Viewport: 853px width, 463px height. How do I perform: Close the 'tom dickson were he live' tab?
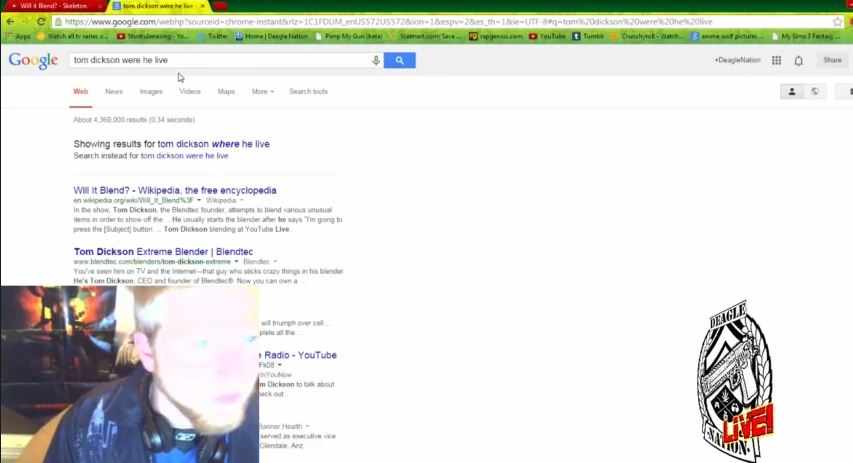(x=203, y=6)
